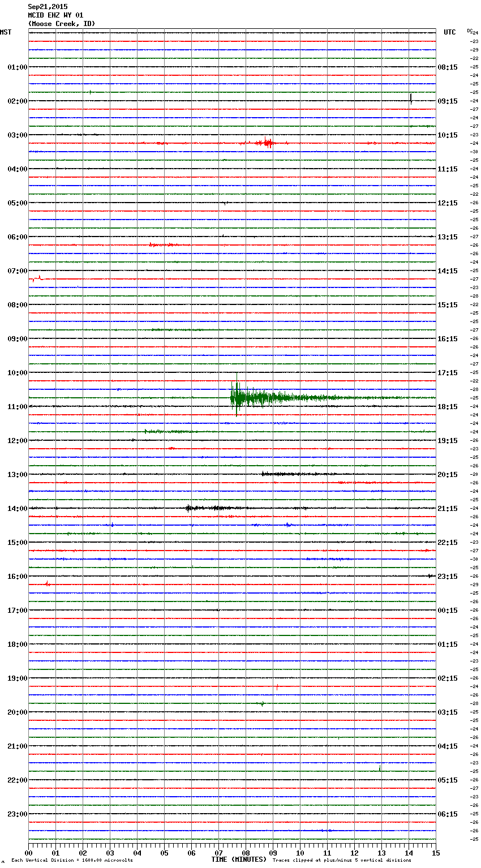Click the 08 tick on the minutes axis
This screenshot has height=868, width=481.
246,853
